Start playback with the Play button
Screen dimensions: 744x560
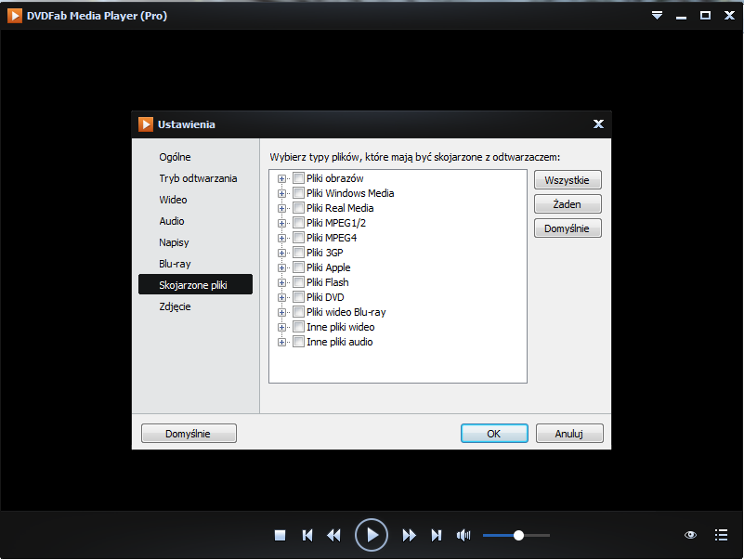point(371,535)
